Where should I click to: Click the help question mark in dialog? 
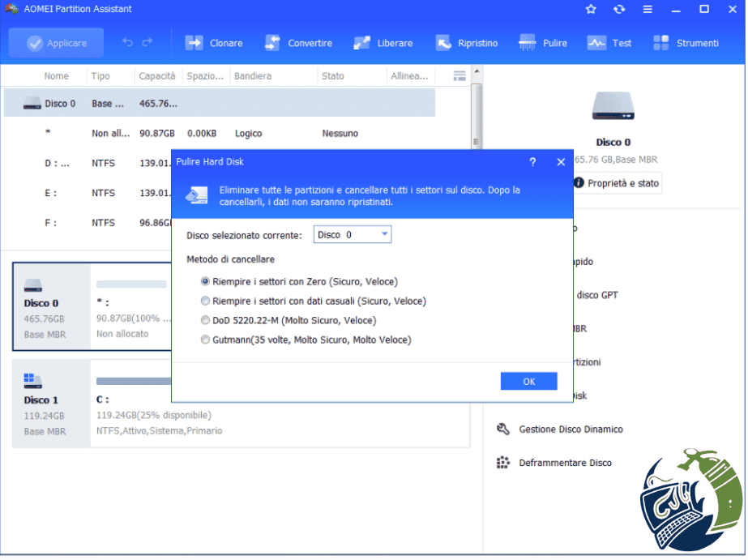(x=532, y=162)
